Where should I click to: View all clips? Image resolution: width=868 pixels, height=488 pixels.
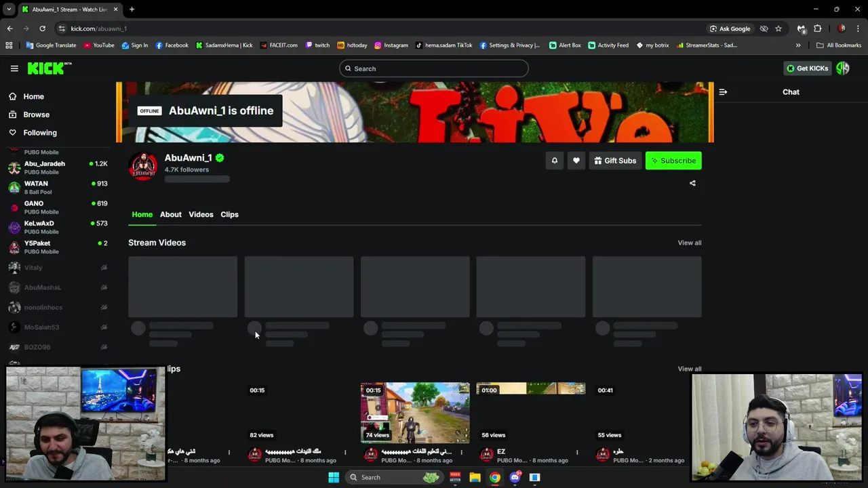[690, 369]
